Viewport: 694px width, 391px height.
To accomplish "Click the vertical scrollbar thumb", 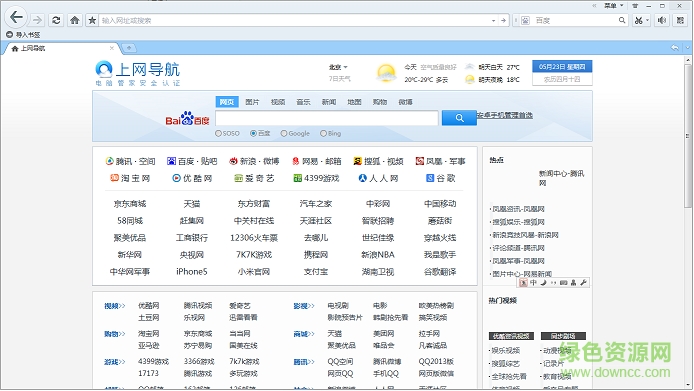I will (x=687, y=135).
